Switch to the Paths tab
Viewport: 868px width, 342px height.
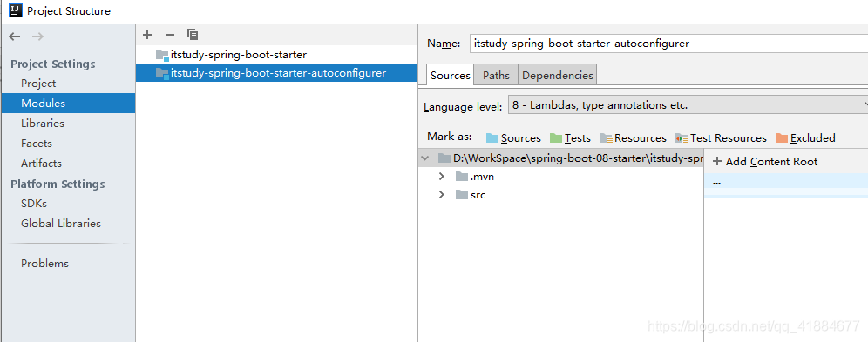coord(496,75)
